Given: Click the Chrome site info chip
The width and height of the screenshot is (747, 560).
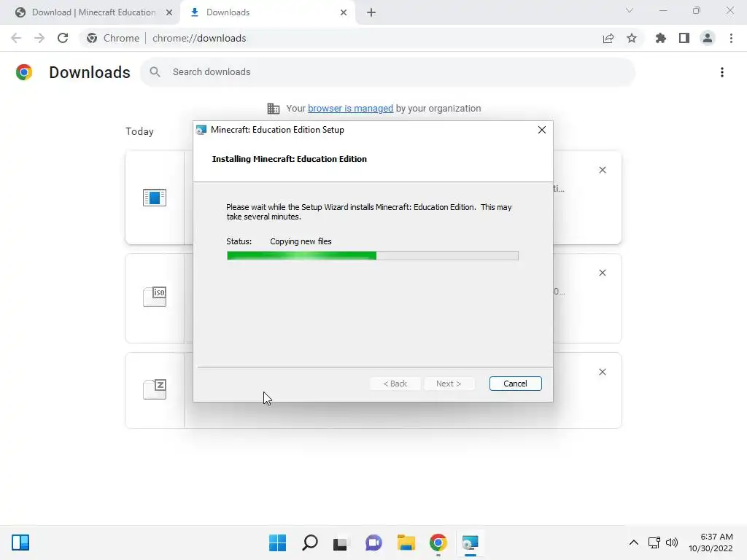Looking at the screenshot, I should (x=113, y=38).
